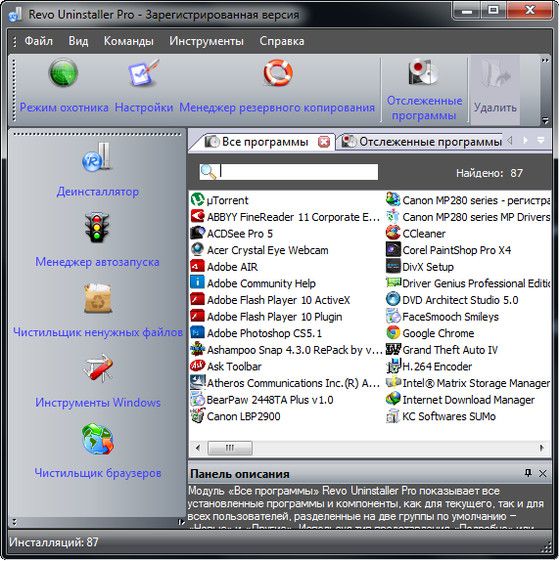Open Чистильщик ненужных файлов icon

click(98, 298)
